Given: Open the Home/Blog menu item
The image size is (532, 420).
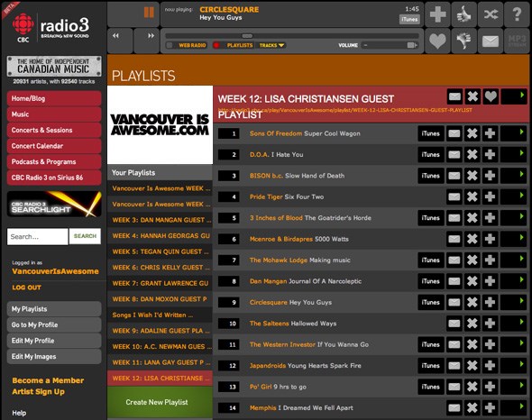Looking at the screenshot, I should point(54,98).
